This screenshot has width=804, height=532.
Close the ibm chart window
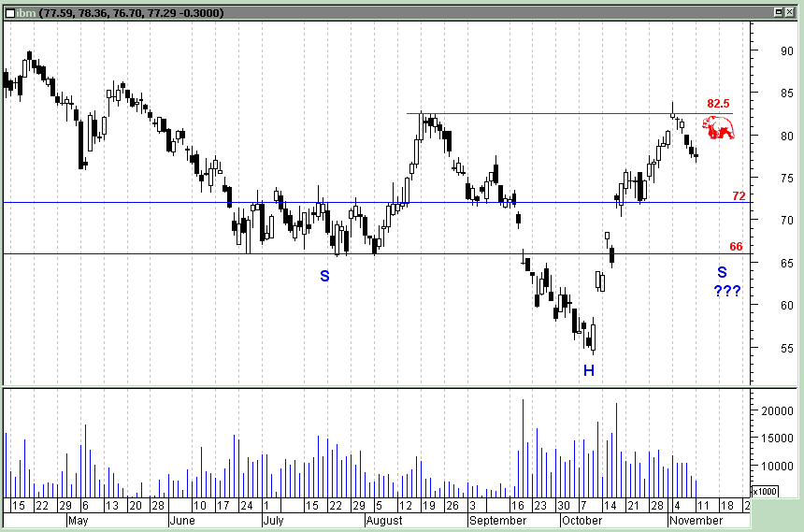coord(790,12)
